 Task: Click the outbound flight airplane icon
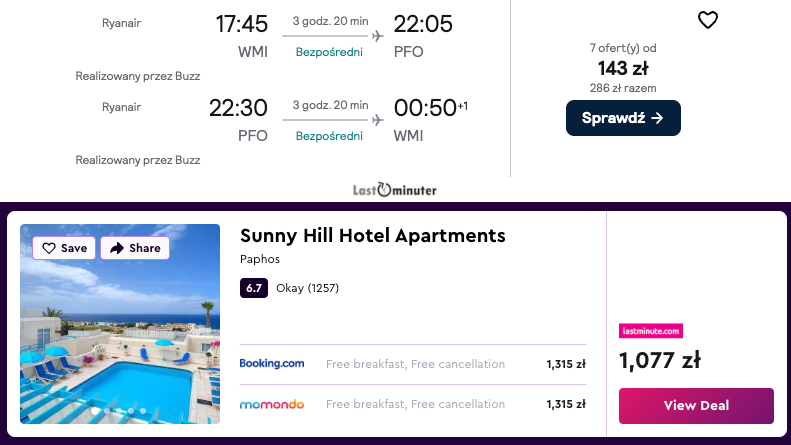[377, 36]
